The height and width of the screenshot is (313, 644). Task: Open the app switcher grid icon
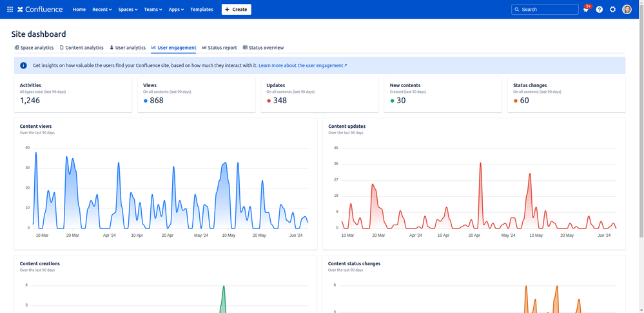tap(10, 10)
